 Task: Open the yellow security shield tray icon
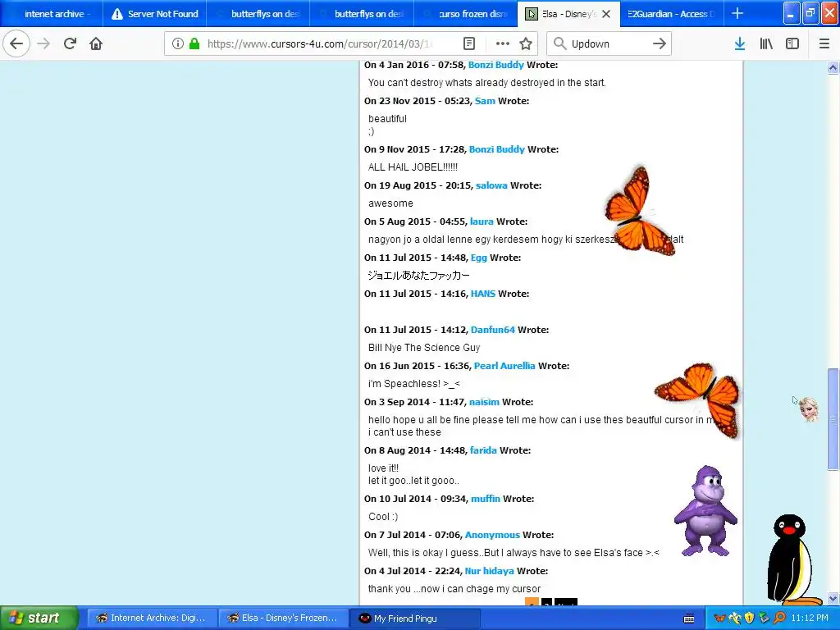(x=750, y=619)
